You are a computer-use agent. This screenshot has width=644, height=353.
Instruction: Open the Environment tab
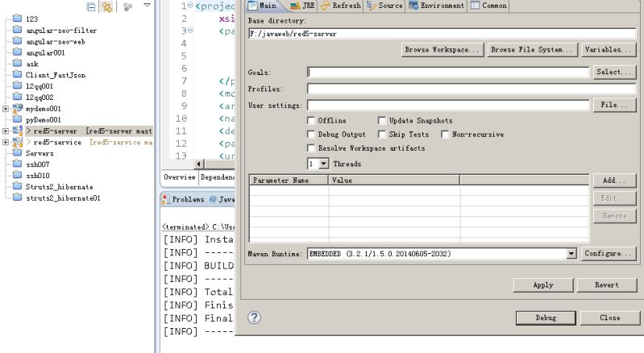click(437, 6)
